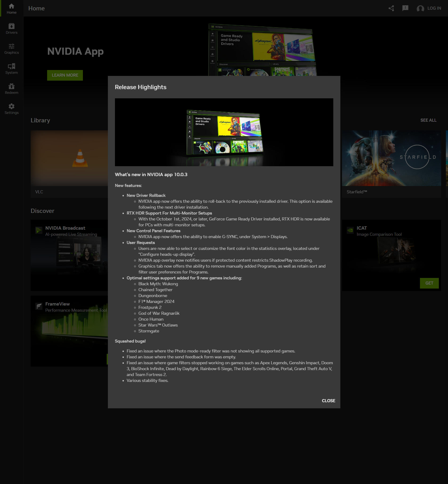Click SEE ALL in Library
Screen dimensions: 448x484
point(428,120)
